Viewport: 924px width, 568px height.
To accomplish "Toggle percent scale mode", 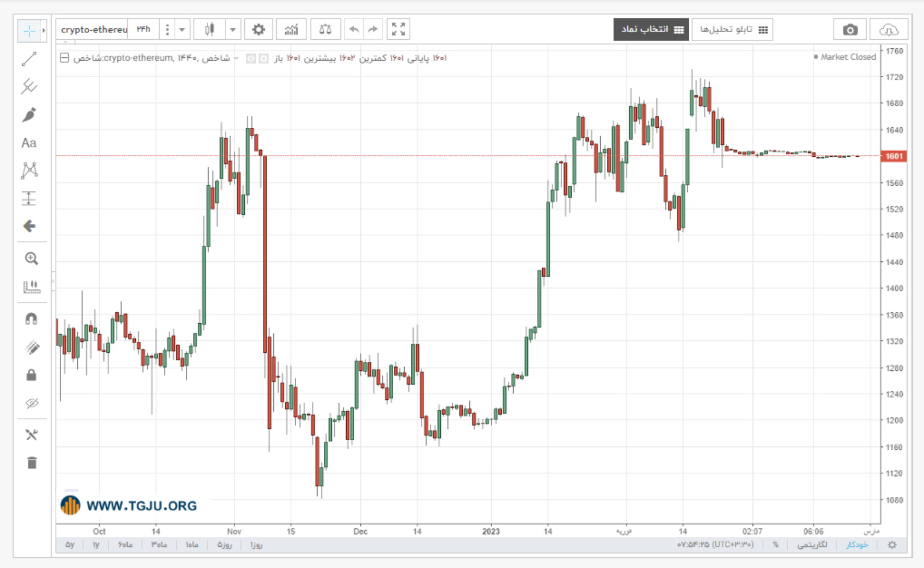I will point(776,545).
